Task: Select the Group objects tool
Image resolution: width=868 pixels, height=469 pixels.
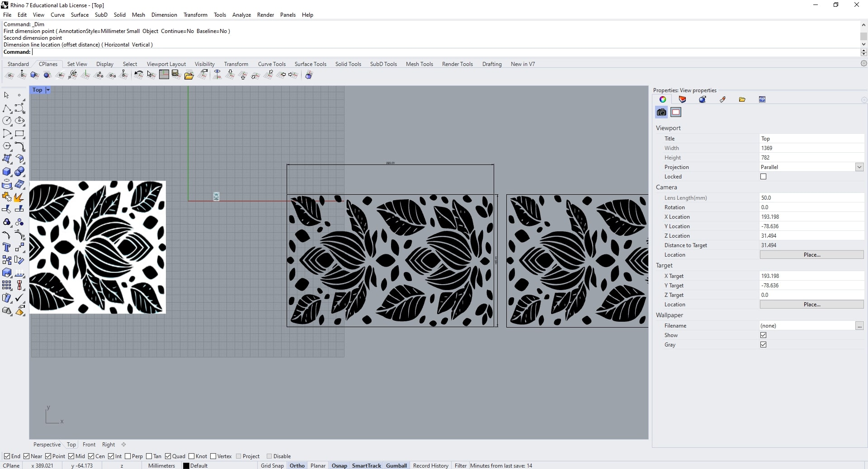Action: (x=7, y=222)
